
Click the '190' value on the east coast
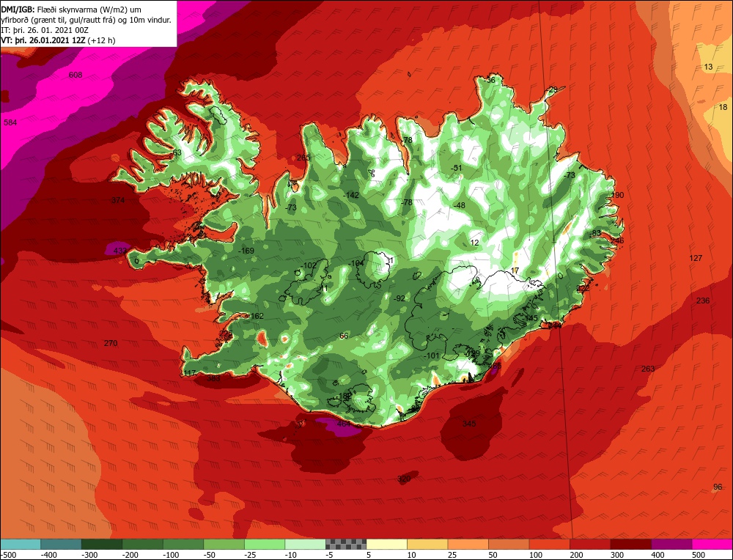pos(617,195)
